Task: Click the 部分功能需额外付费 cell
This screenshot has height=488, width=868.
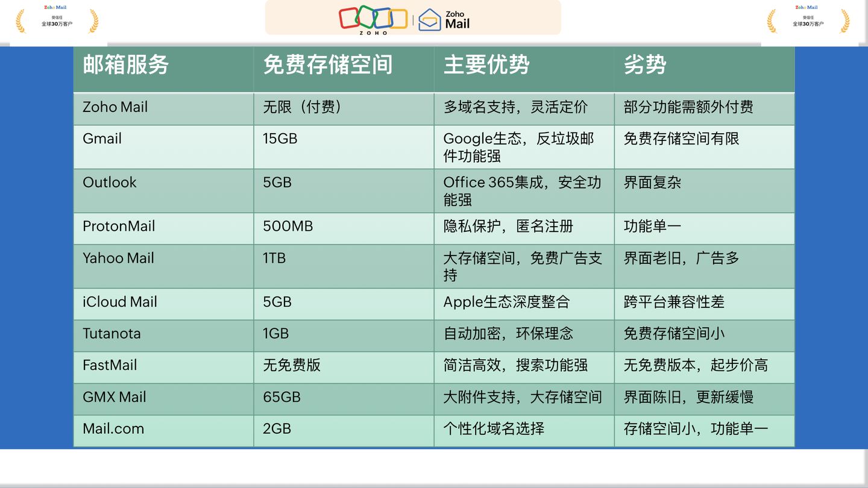Action: [704, 109]
